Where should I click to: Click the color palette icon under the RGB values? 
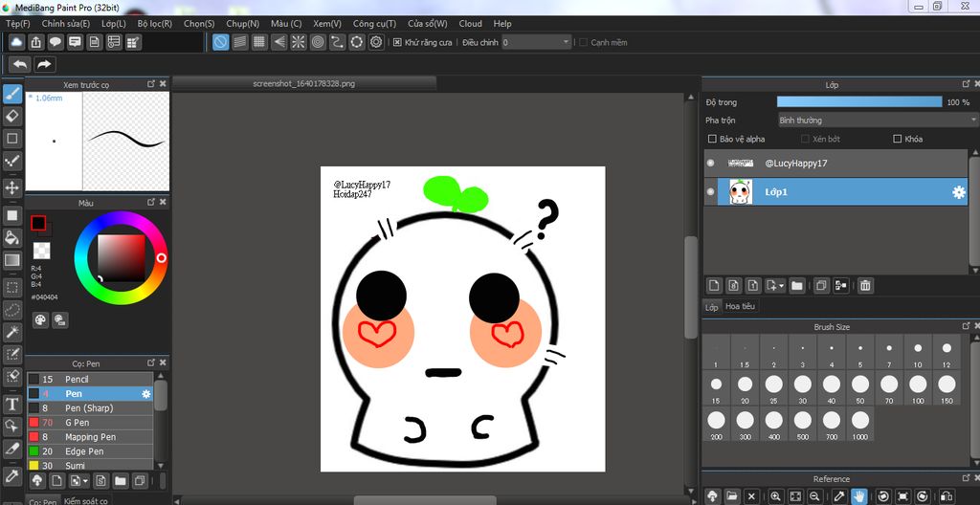(x=40, y=320)
